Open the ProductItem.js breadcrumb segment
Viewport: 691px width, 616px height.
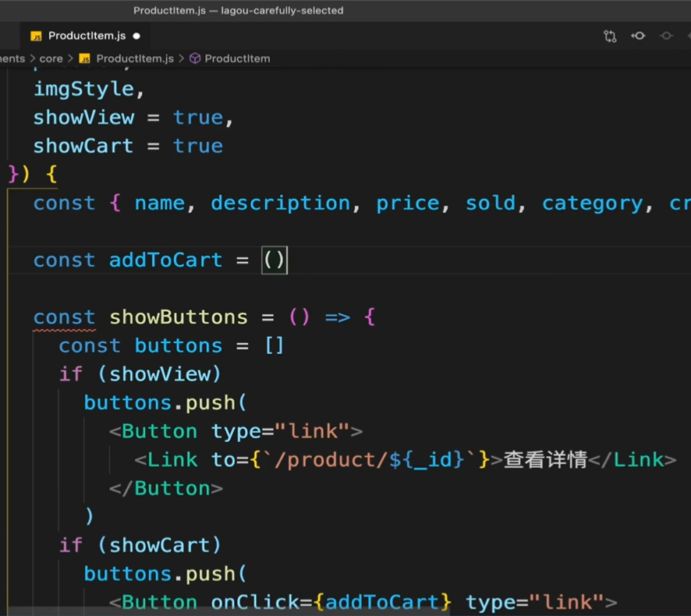pos(135,58)
